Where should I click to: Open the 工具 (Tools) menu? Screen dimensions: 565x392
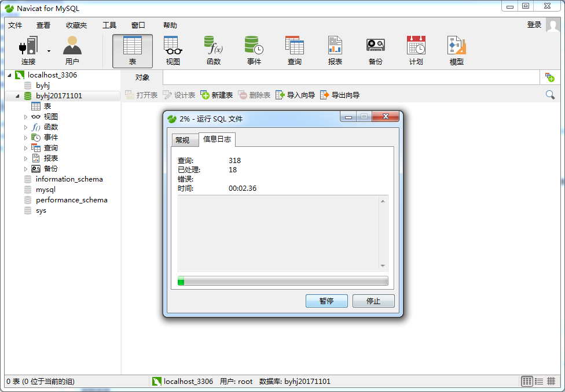point(109,25)
